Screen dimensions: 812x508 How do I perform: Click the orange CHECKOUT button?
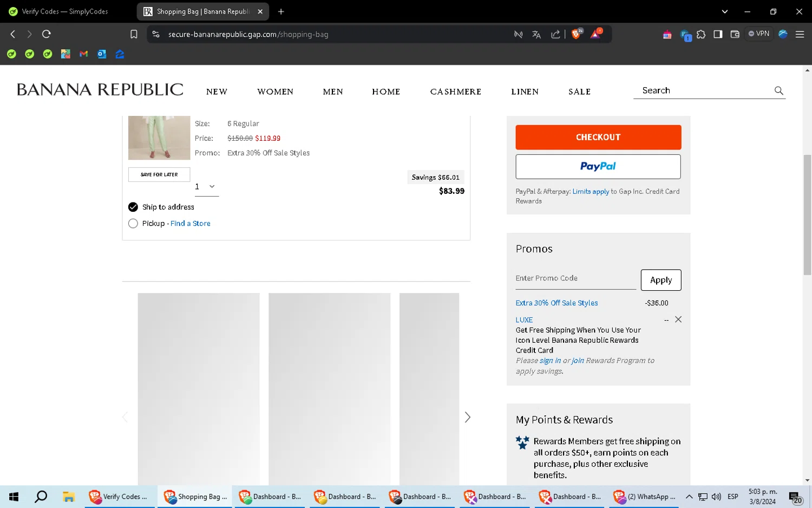point(598,138)
